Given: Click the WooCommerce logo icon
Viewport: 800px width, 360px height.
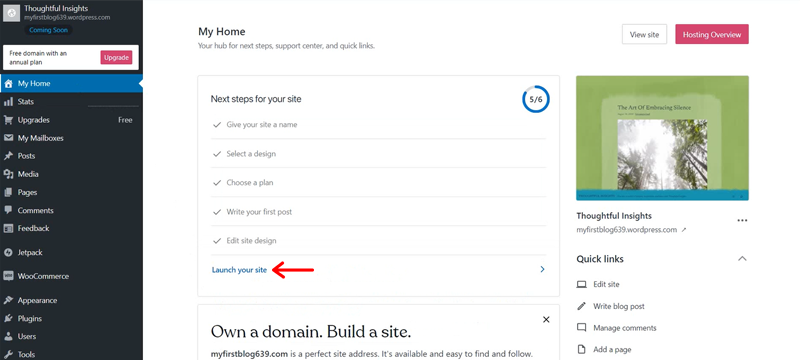Looking at the screenshot, I should click(x=8, y=276).
